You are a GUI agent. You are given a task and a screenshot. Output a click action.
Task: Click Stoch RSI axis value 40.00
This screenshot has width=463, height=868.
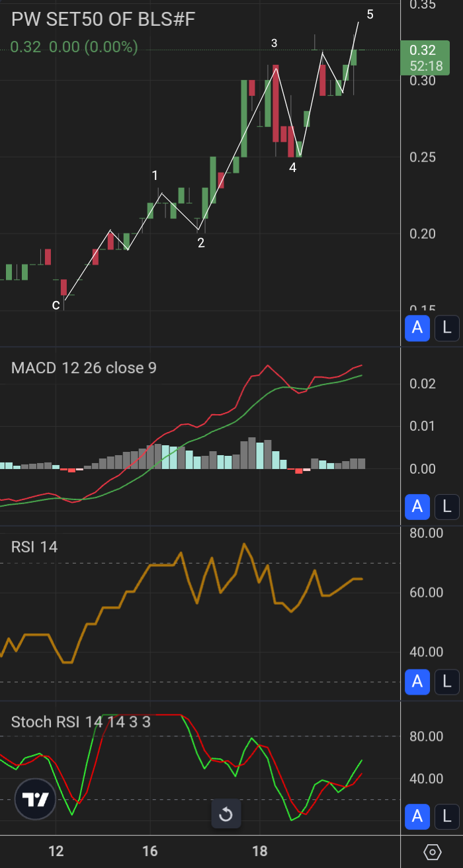(x=427, y=778)
